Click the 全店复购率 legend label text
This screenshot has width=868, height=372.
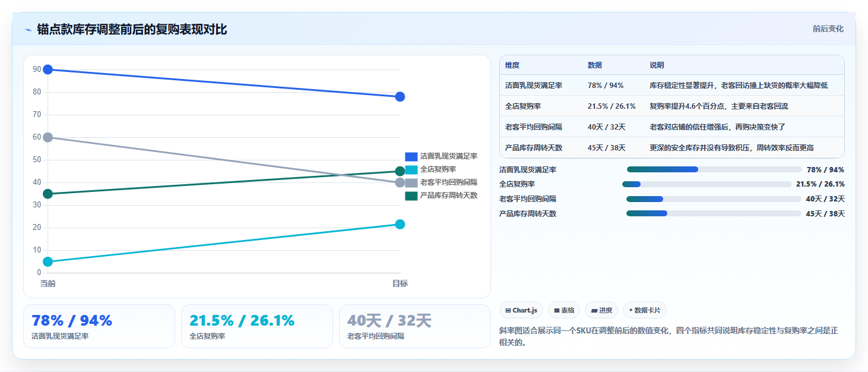[x=438, y=169]
